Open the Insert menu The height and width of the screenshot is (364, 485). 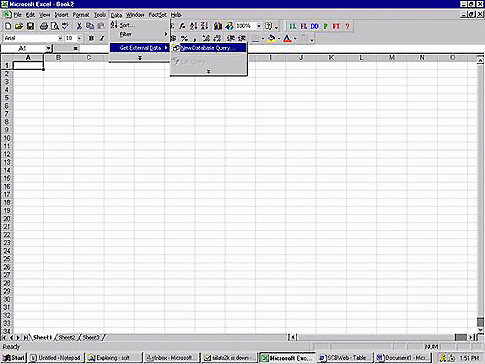(61, 15)
